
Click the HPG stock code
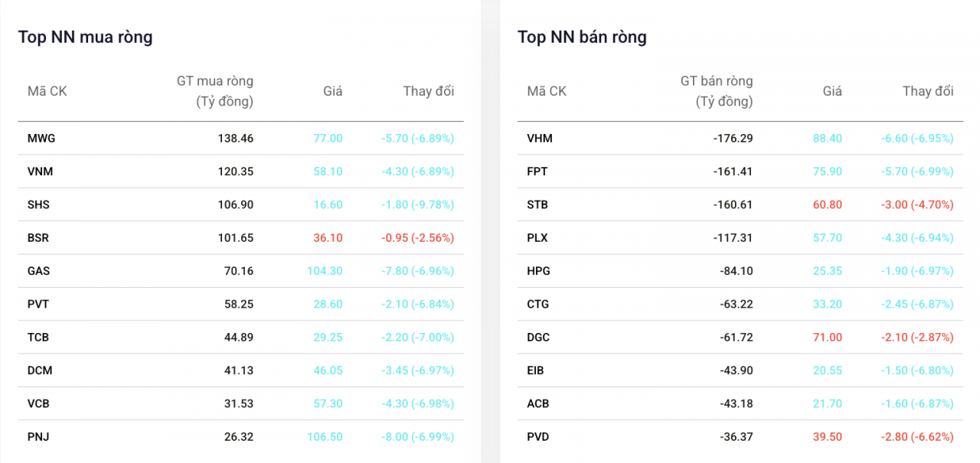point(539,271)
